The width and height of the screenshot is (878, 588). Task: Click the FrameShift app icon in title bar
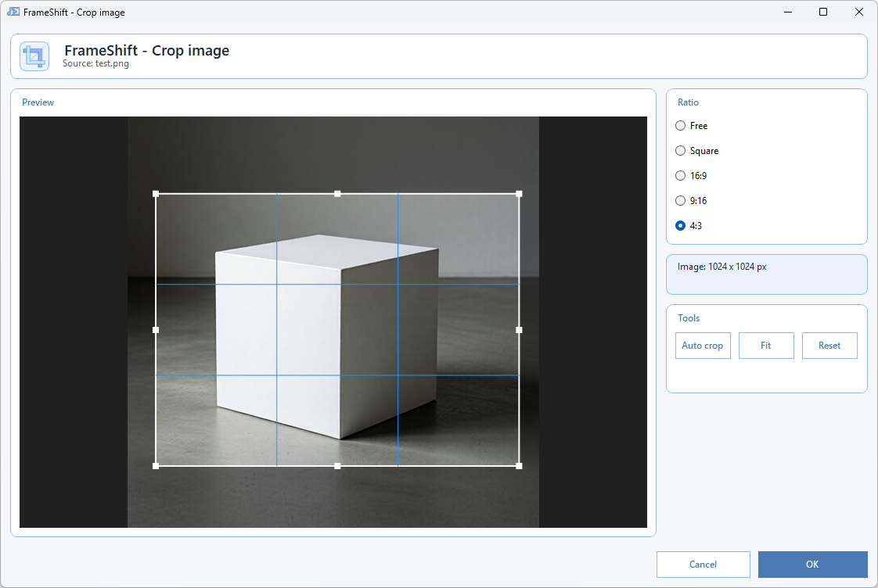[13, 12]
